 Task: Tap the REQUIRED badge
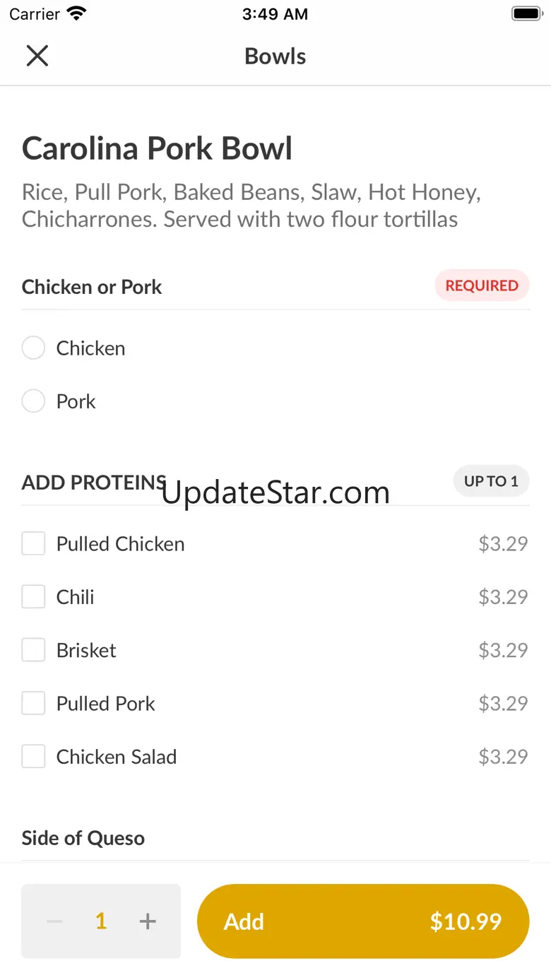pos(482,285)
